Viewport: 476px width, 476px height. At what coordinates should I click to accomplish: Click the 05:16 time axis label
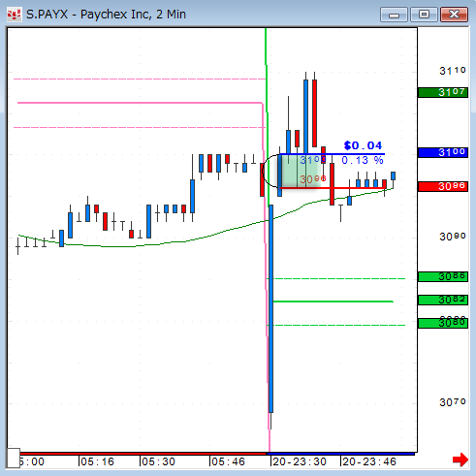pos(98,461)
